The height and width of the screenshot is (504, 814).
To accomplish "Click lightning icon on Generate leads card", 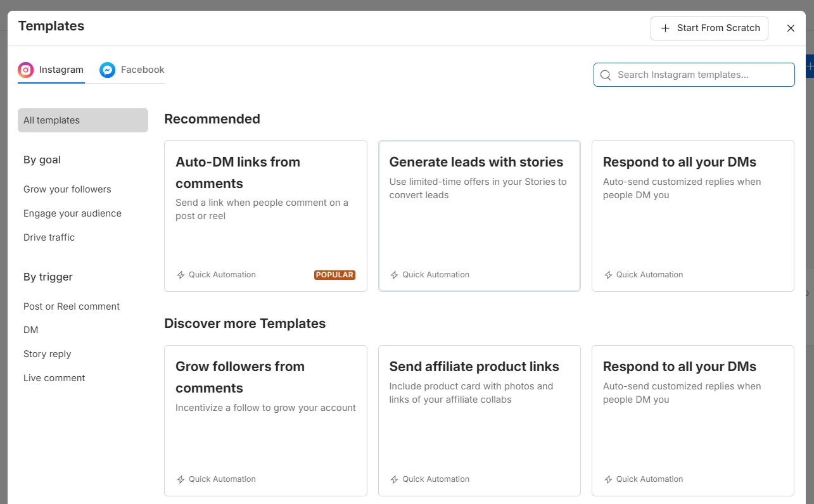I will pos(394,275).
